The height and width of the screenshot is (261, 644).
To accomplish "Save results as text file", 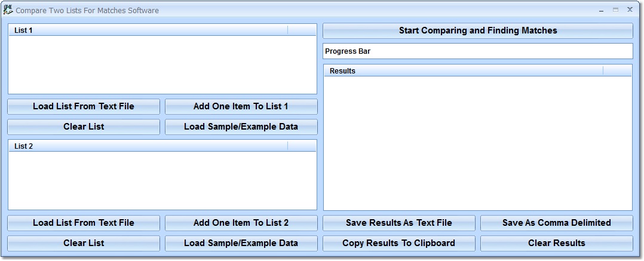I will pyautogui.click(x=398, y=223).
